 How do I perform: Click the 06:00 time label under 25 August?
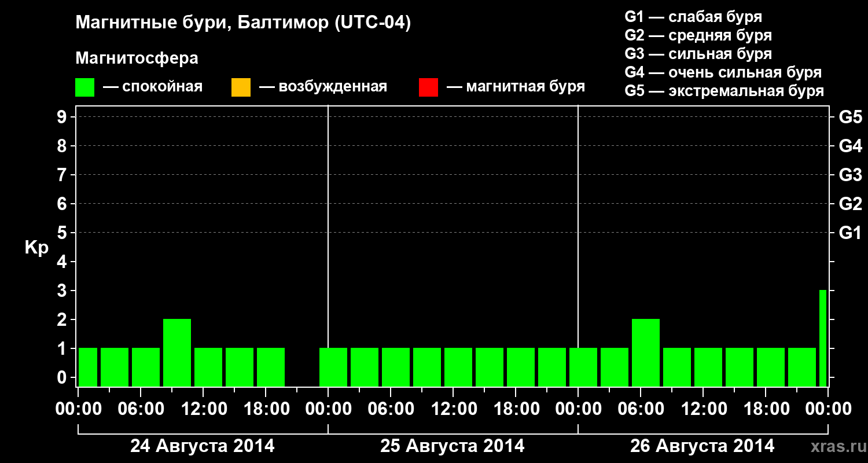[x=391, y=409]
